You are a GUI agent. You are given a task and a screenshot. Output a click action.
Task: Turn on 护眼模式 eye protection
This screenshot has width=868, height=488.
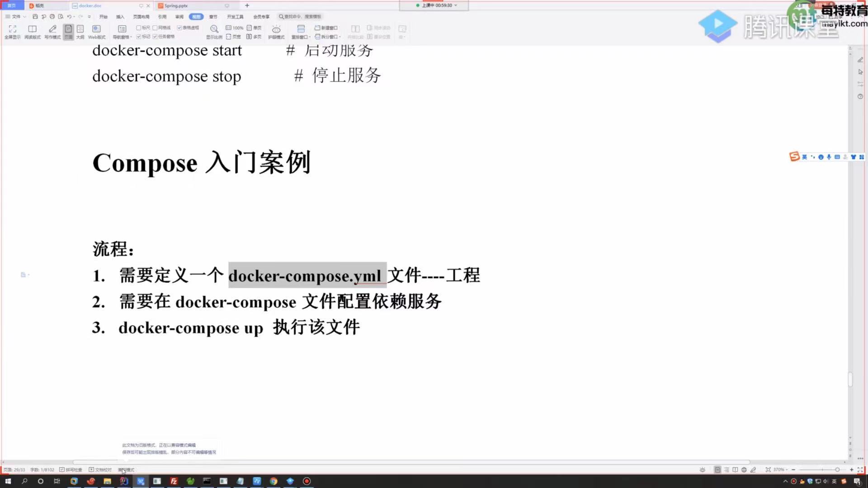click(x=276, y=32)
